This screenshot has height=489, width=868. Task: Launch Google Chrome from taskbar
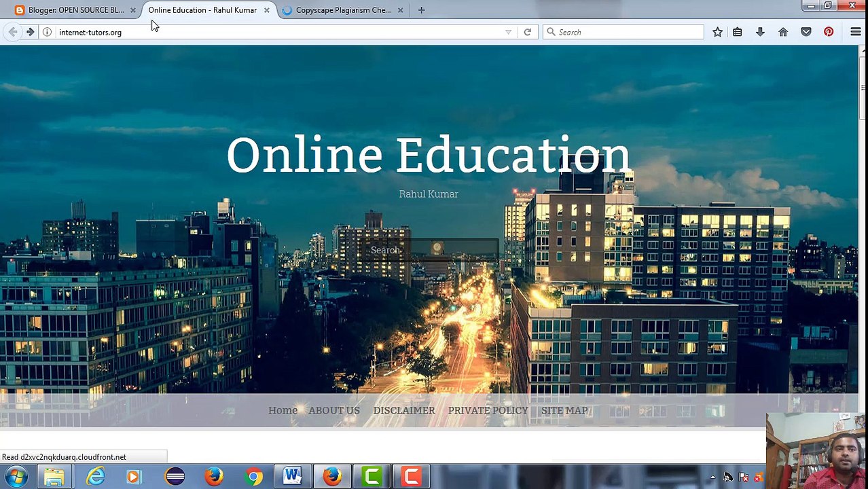pos(253,476)
